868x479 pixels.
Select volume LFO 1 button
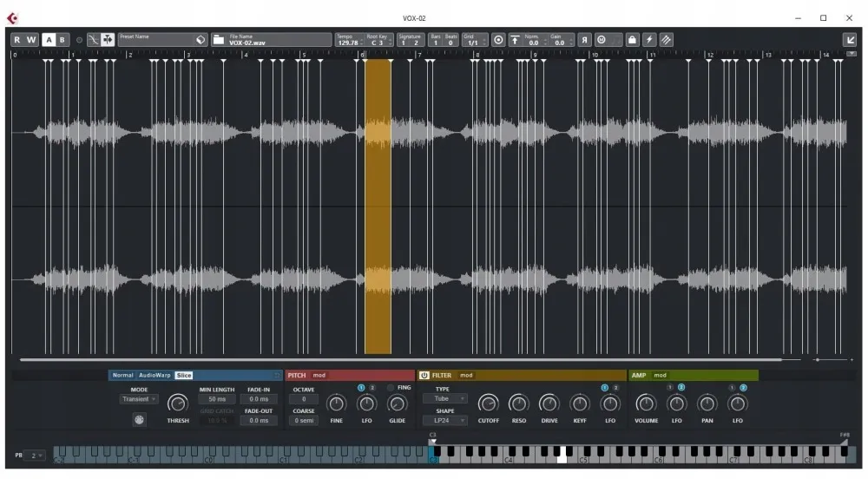(x=670, y=388)
